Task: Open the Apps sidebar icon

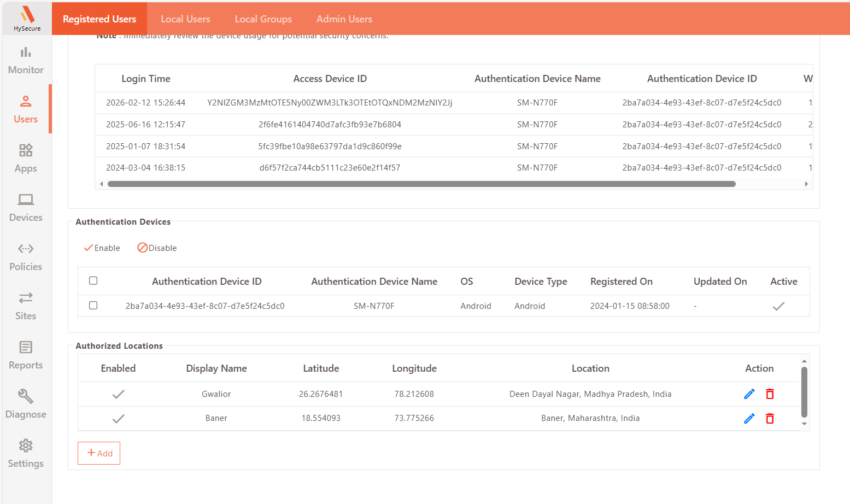Action: (x=26, y=159)
